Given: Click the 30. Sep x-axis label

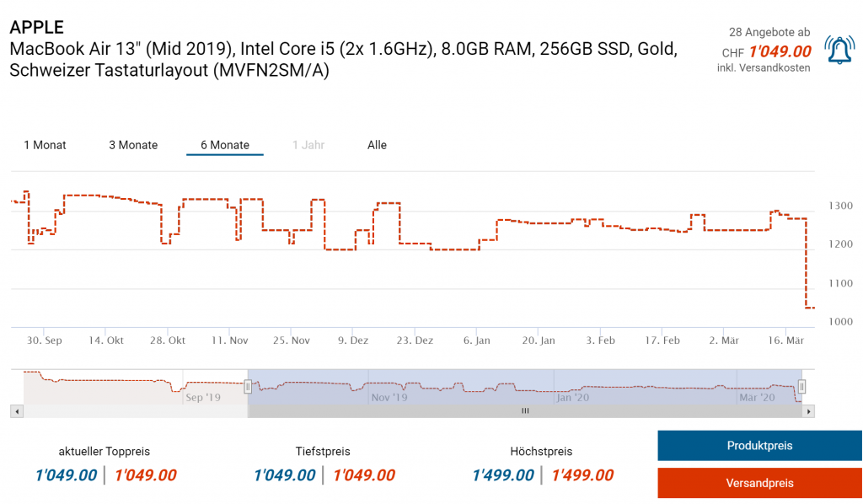Looking at the screenshot, I should [x=45, y=340].
